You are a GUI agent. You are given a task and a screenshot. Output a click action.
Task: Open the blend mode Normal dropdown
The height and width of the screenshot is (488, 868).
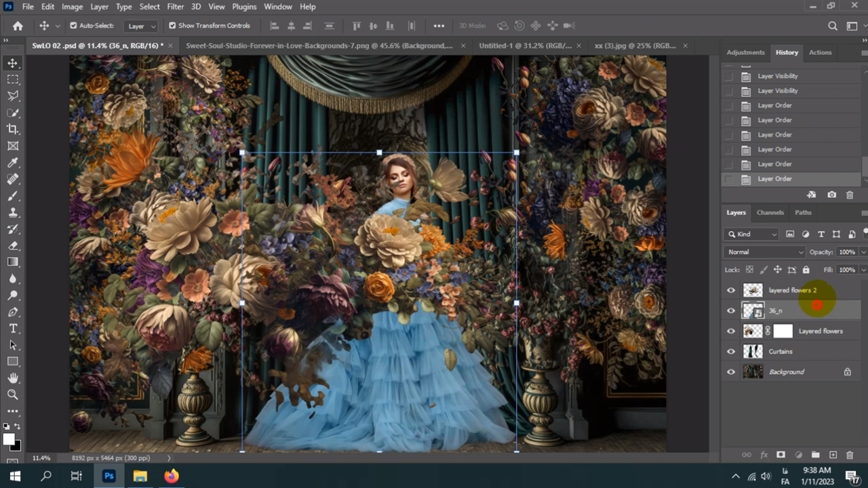765,252
